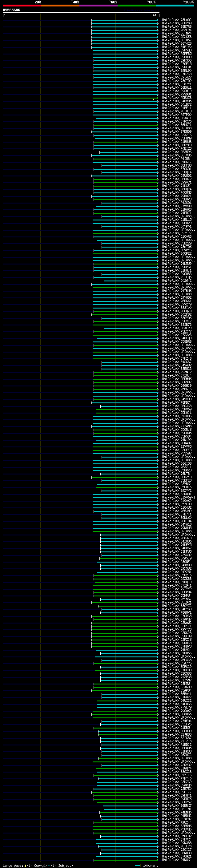Select label UniRef100_B9NL60
197x868 pixels.
click(x=176, y=518)
